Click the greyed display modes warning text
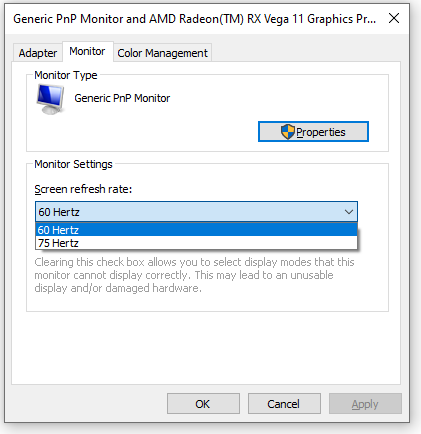This screenshot has height=434, width=421. [x=194, y=275]
